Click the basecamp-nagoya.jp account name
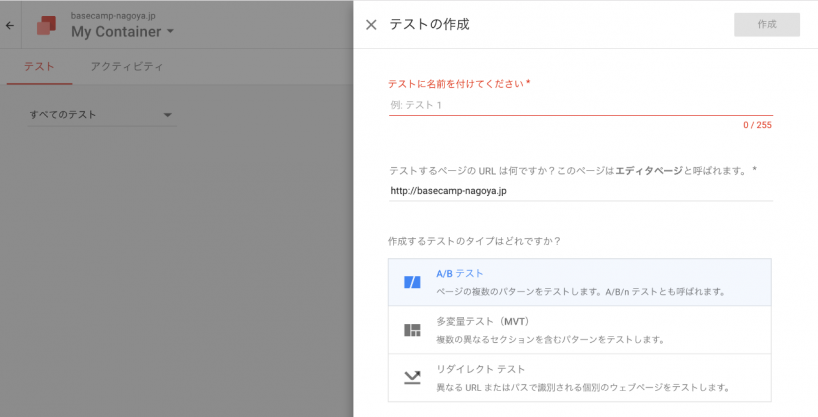 click(112, 16)
